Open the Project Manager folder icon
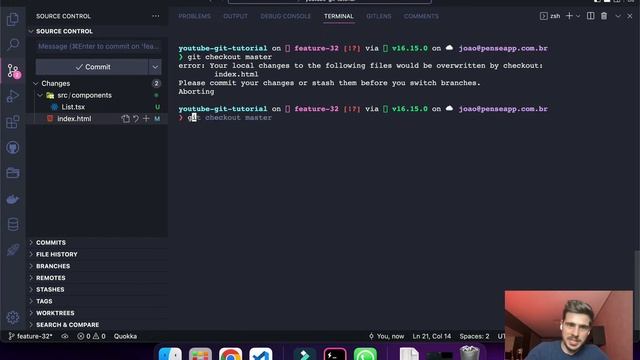640x360 pixels. coord(13,173)
